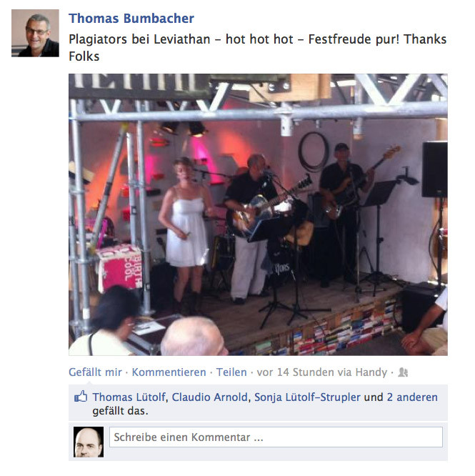Click the friends audience privacy icon

(403, 372)
